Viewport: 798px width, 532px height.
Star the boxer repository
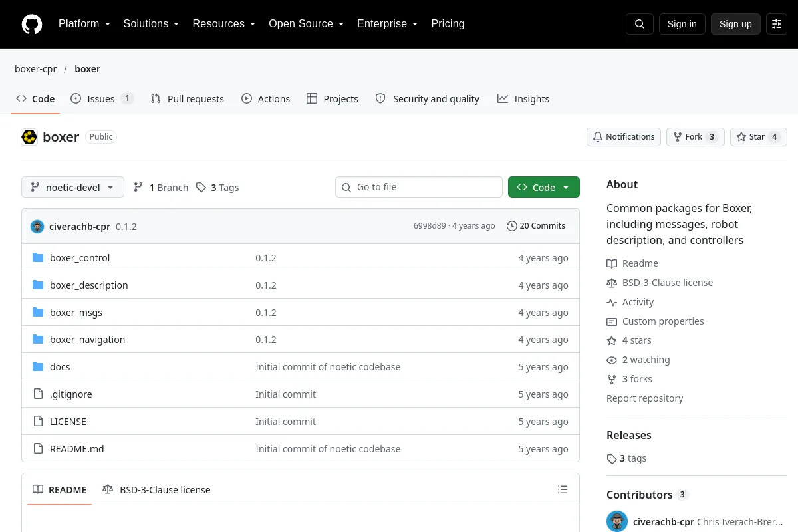(759, 137)
